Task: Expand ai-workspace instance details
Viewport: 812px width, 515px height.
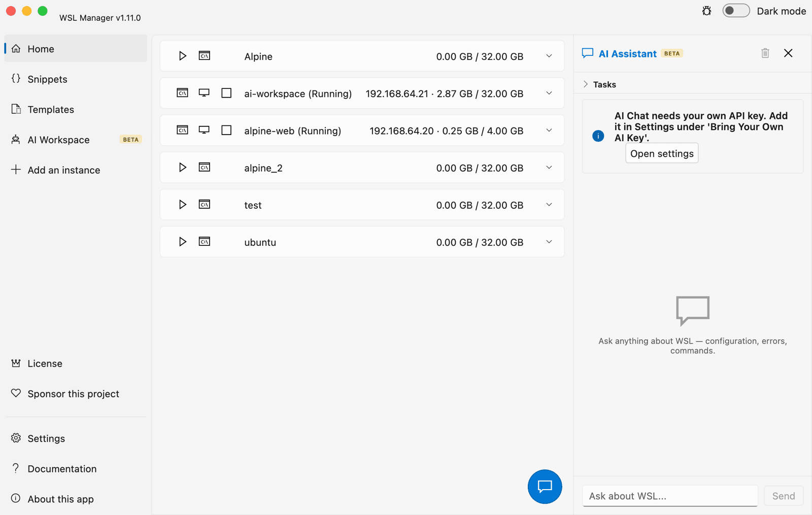Action: [549, 93]
